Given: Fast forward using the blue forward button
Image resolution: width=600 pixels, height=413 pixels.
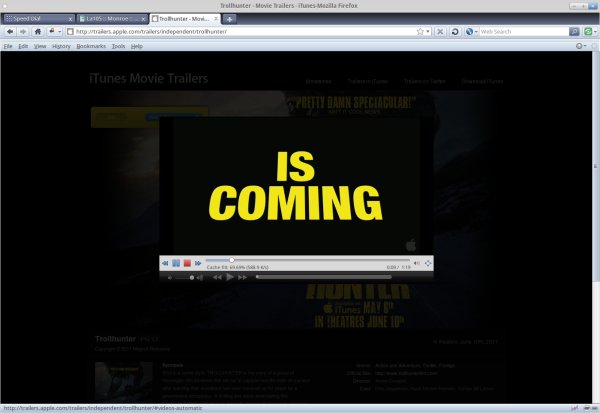Looking at the screenshot, I should pyautogui.click(x=198, y=263).
